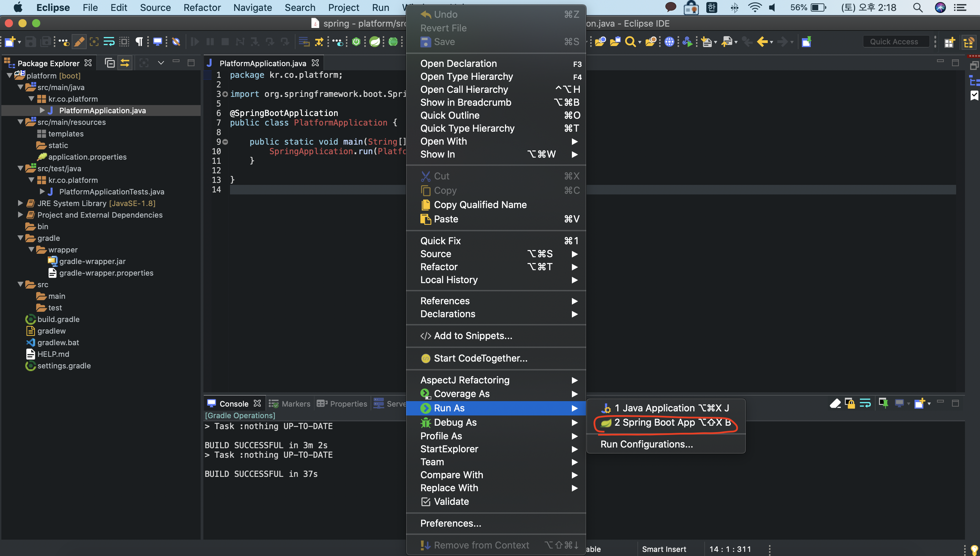Click the yellow Back arrow in the toolbar
980x556 pixels.
tap(762, 42)
